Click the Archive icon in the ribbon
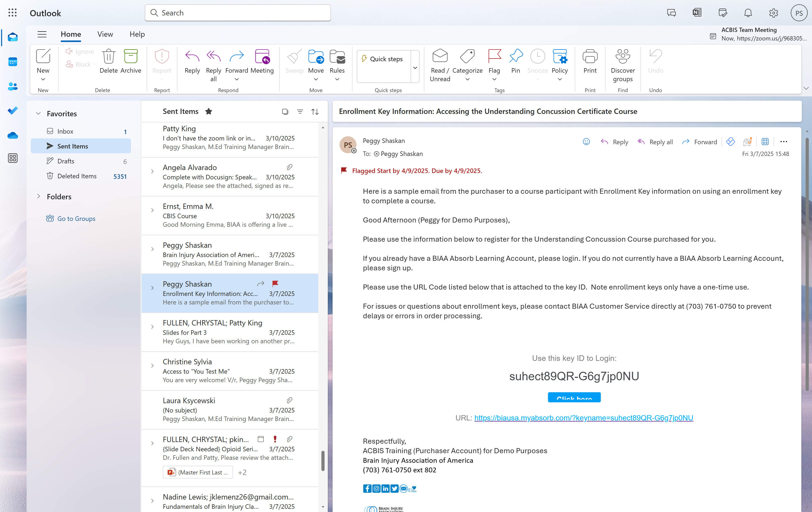The height and width of the screenshot is (512, 812). pos(131,61)
